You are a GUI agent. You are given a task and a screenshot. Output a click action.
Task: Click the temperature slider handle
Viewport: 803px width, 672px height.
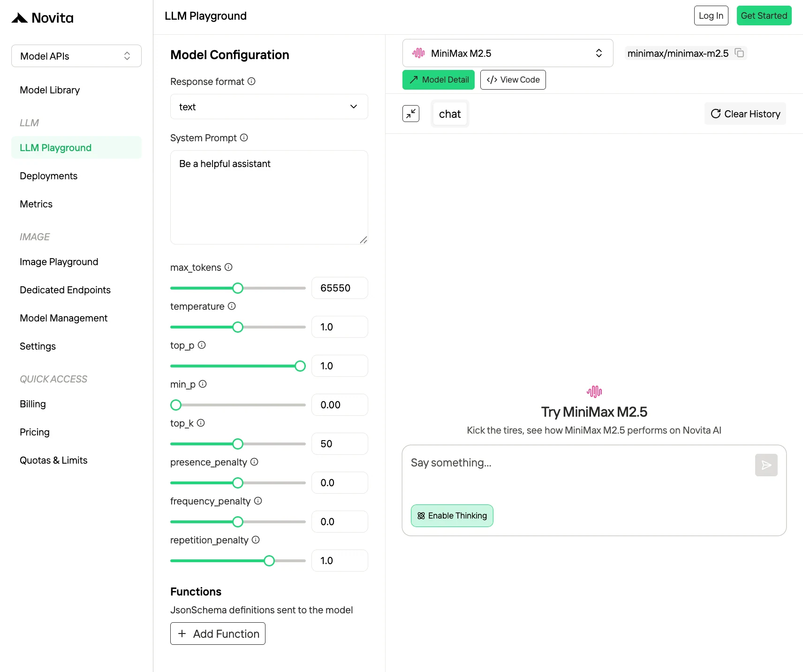238,327
